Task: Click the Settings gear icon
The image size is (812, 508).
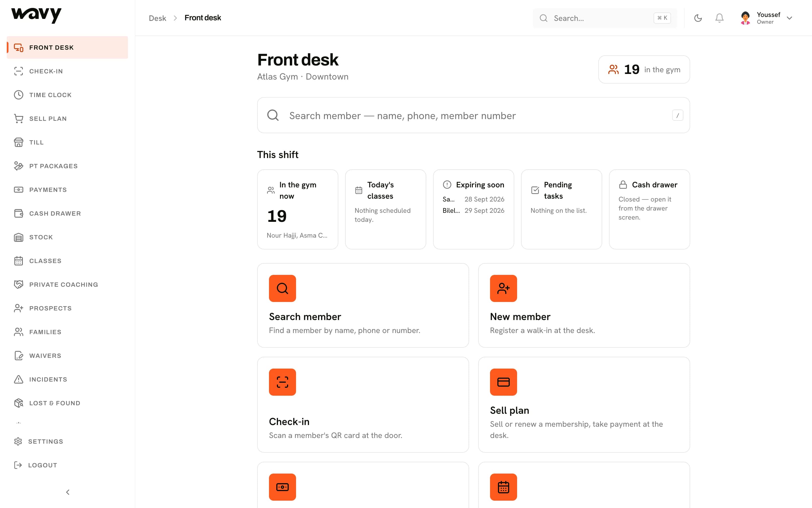Action: tap(18, 441)
